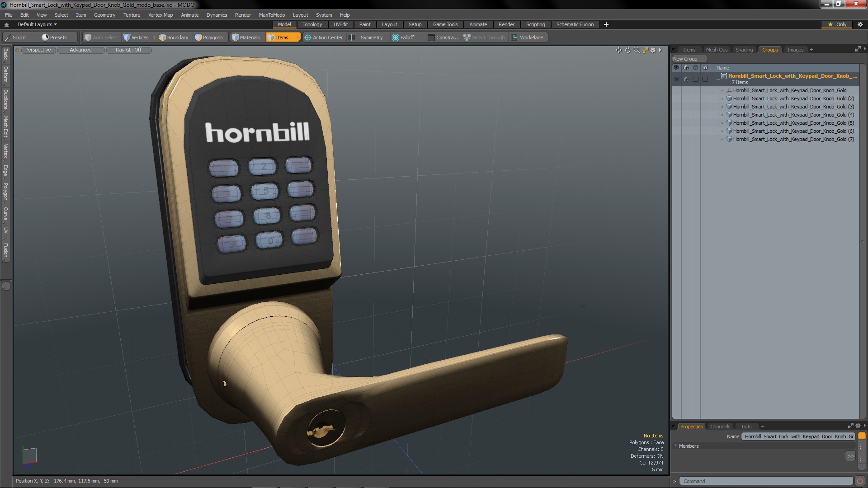Click the render column header camera
Screen dimensions: 868x488
tap(686, 68)
